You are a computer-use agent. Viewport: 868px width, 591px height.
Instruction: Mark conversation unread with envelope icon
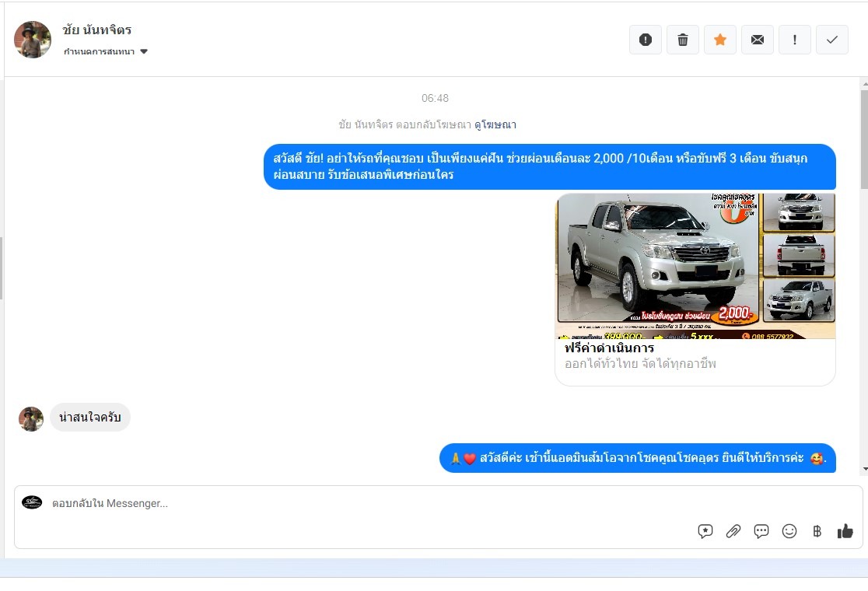point(757,40)
